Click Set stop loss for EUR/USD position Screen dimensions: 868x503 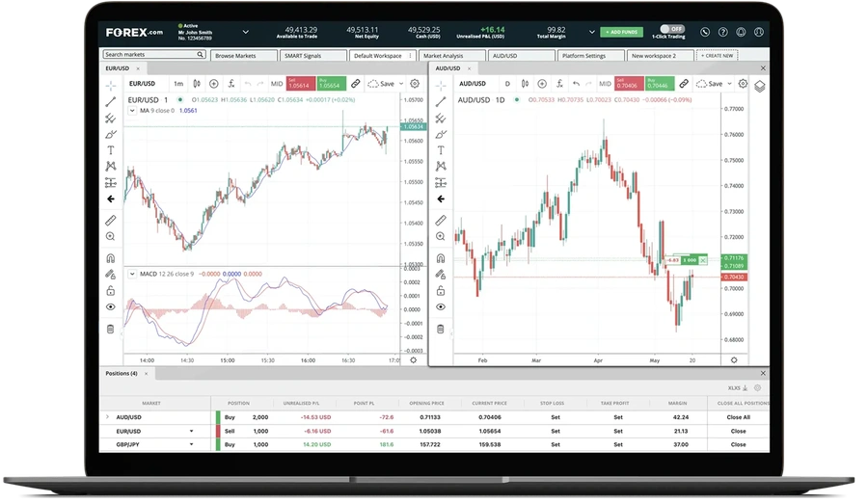click(x=556, y=431)
